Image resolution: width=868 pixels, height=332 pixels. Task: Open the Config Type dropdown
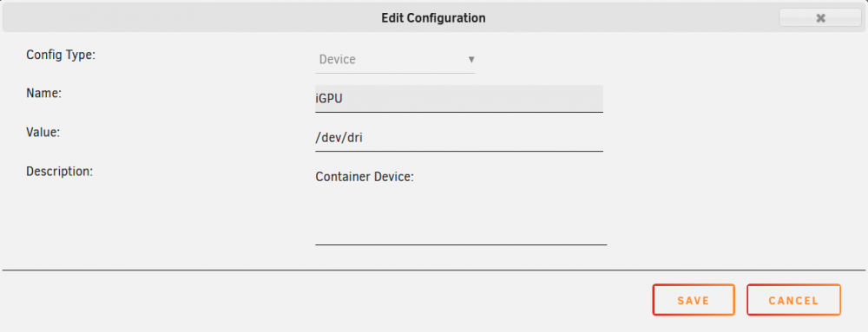click(395, 60)
